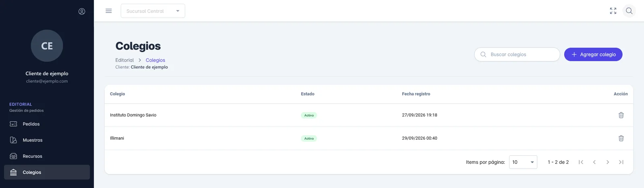Sort by the Estado column header
The width and height of the screenshot is (644, 188).
point(308,94)
